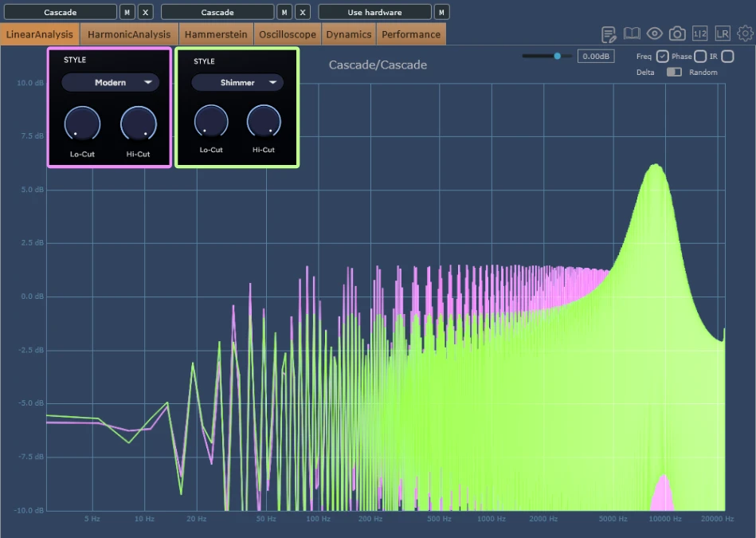Take a screenshot using the camera icon

678,33
